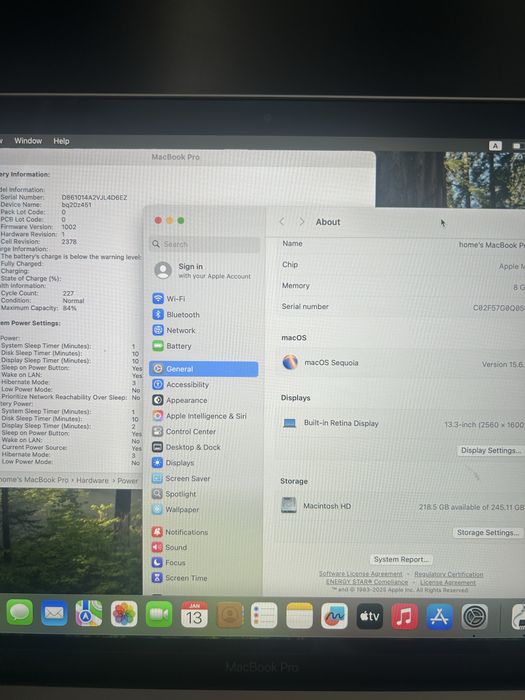The height and width of the screenshot is (700, 525).
Task: Click the macOS Sequoia row
Action: pyautogui.click(x=400, y=362)
